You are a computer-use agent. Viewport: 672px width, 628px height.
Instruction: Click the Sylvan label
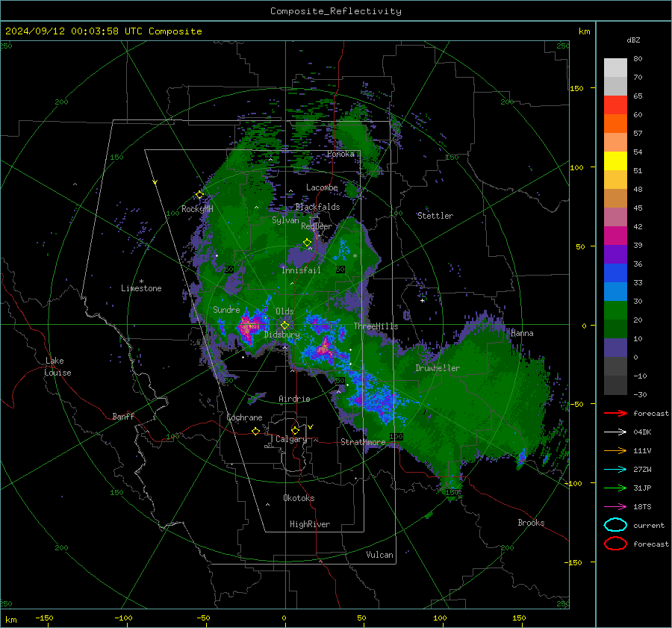click(x=285, y=220)
